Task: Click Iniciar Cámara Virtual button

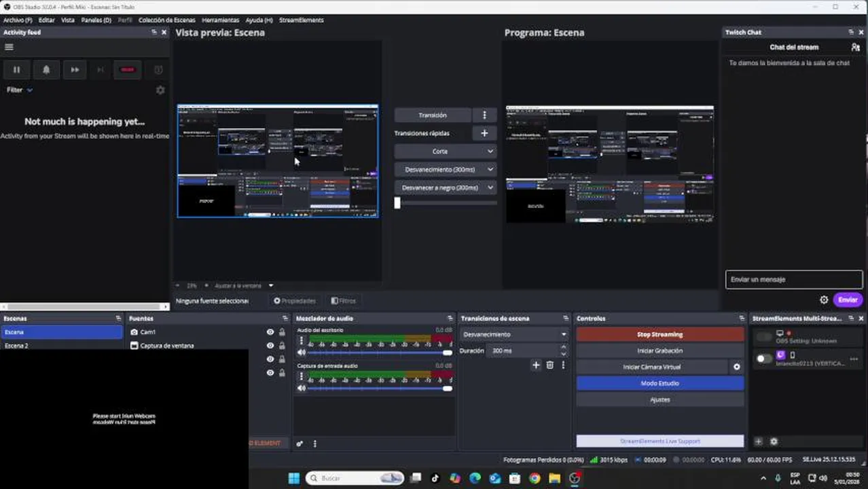Action: tap(652, 367)
